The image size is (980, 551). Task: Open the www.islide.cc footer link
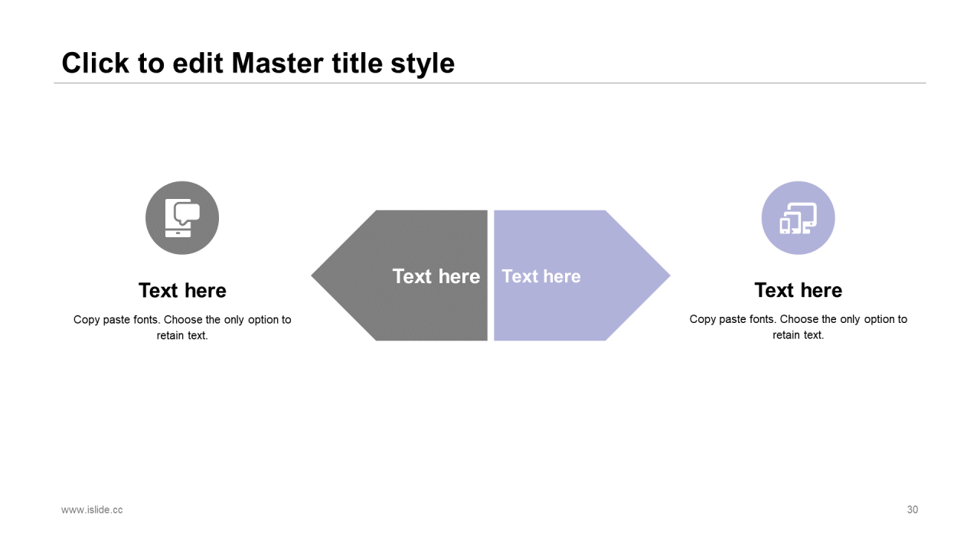pos(92,510)
